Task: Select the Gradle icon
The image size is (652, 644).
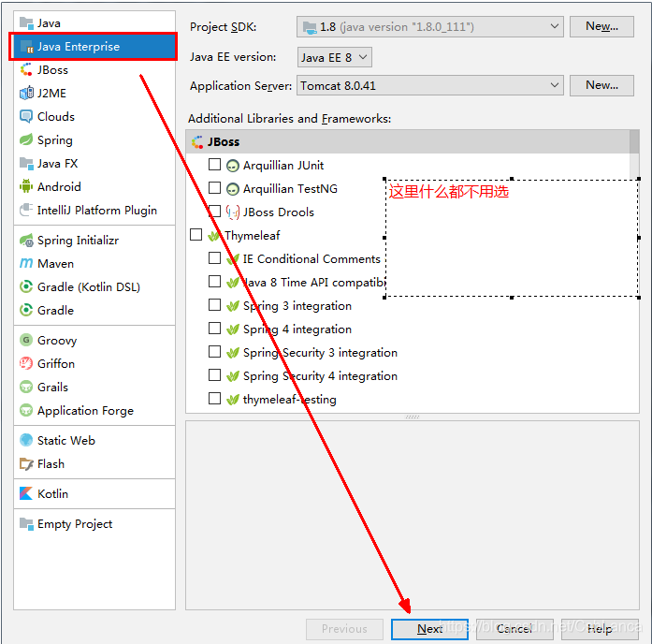Action: tap(26, 310)
